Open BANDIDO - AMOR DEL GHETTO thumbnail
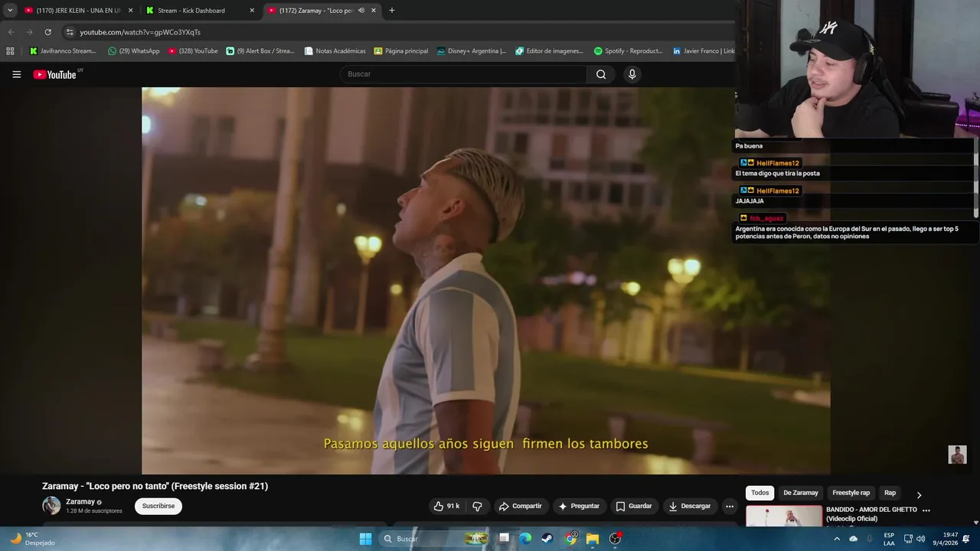 coord(784,517)
